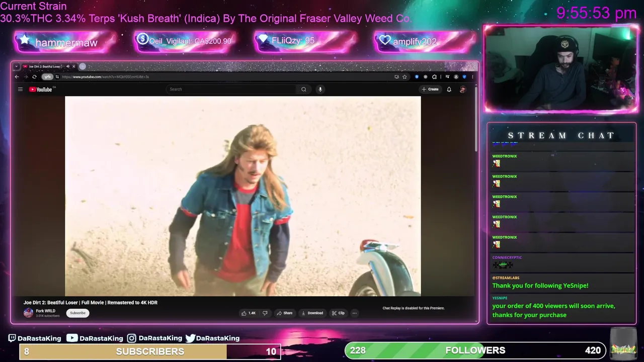This screenshot has height=362, width=644.
Task: Open the Bitwarden shield extension
Action: click(x=417, y=77)
